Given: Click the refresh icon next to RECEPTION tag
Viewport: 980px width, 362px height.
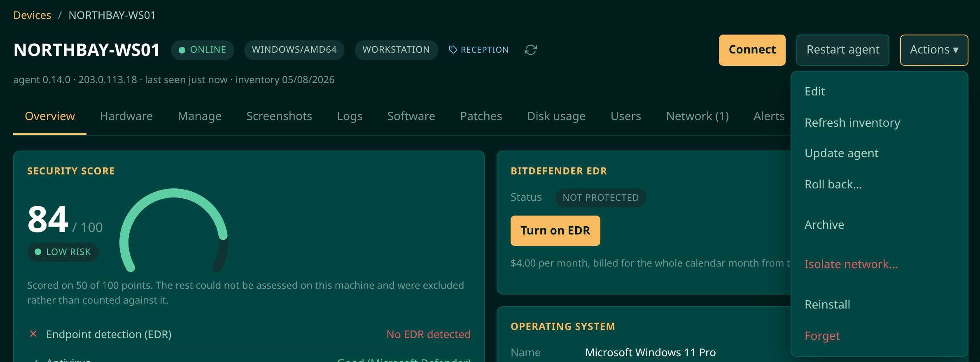Looking at the screenshot, I should tap(530, 50).
